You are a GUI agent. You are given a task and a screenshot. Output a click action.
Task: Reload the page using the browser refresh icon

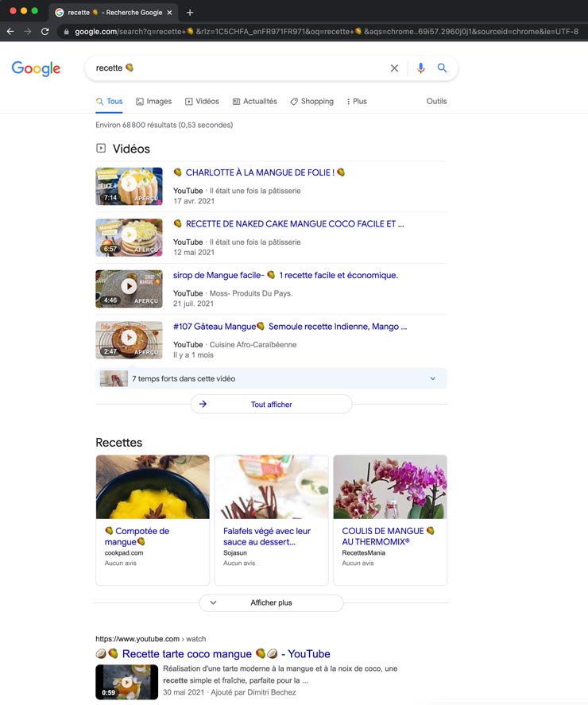[x=45, y=32]
